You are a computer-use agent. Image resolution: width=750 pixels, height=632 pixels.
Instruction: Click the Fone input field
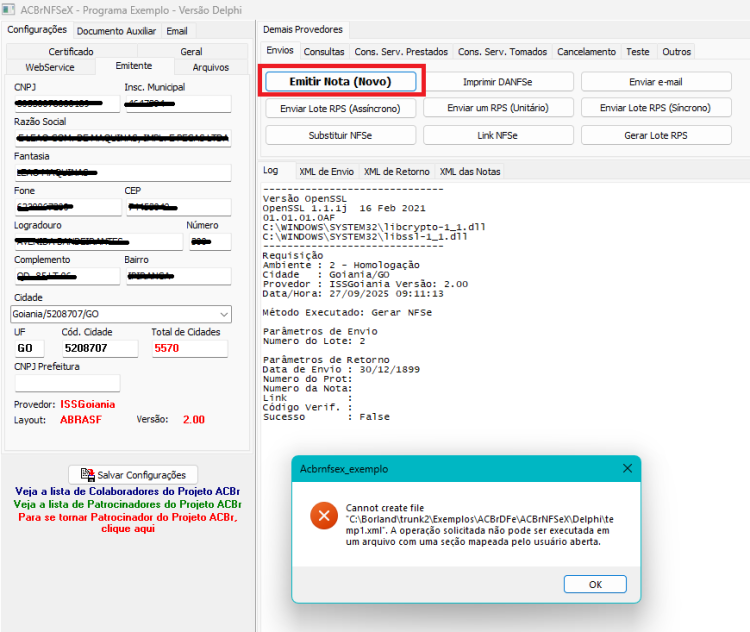point(68,207)
